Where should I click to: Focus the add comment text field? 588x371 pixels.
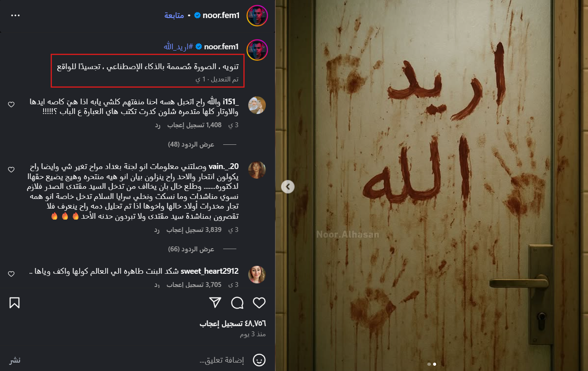coord(222,360)
